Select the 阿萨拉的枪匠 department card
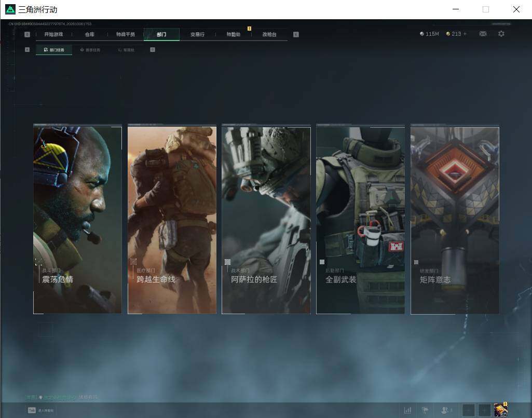The image size is (532, 418). click(266, 219)
